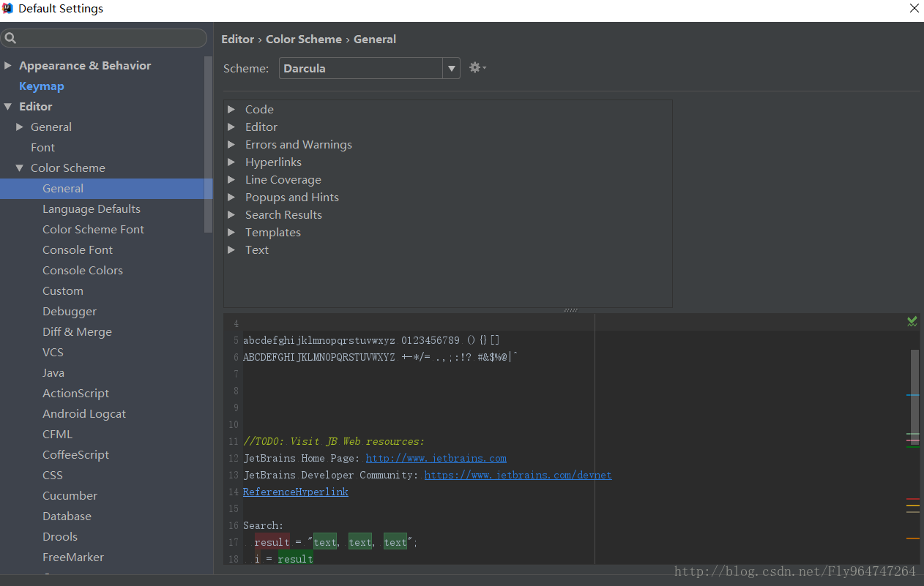Image resolution: width=924 pixels, height=586 pixels.
Task: Click 'Search:' line in preview
Action: pos(263,525)
